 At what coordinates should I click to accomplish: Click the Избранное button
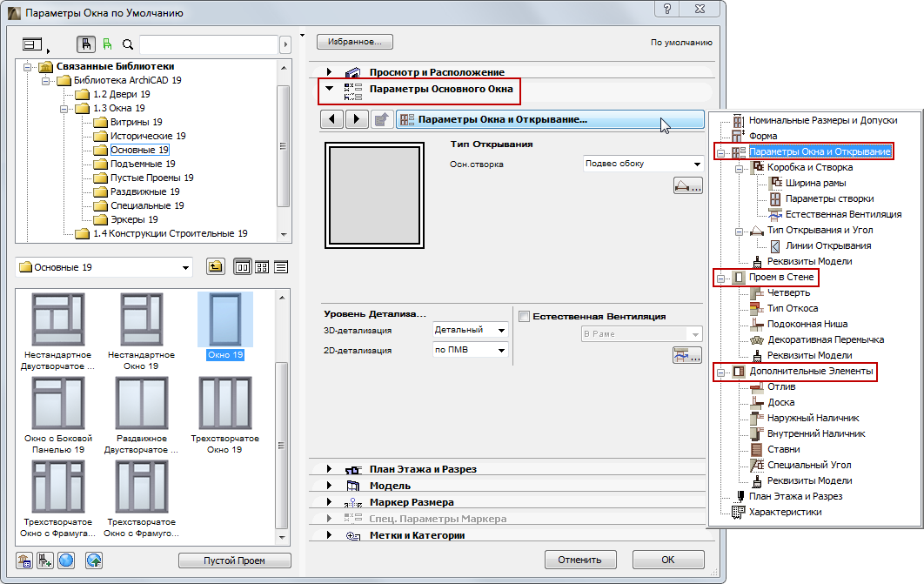pos(354,41)
